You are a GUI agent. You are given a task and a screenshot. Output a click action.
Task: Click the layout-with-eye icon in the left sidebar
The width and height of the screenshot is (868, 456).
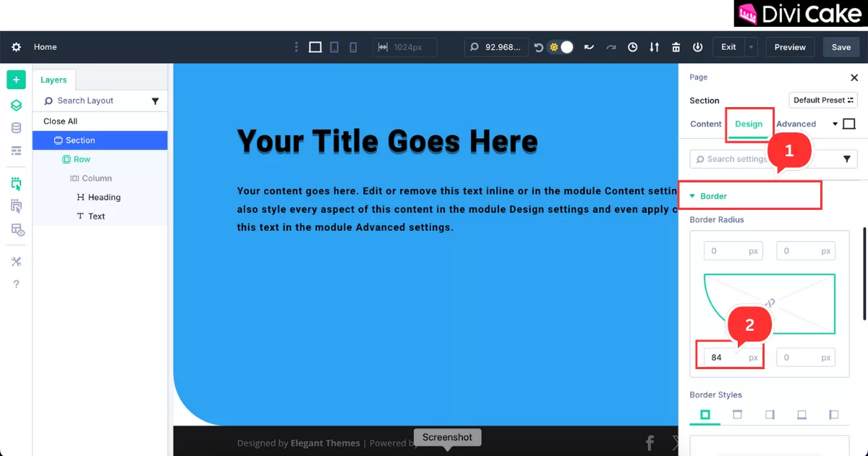[17, 229]
